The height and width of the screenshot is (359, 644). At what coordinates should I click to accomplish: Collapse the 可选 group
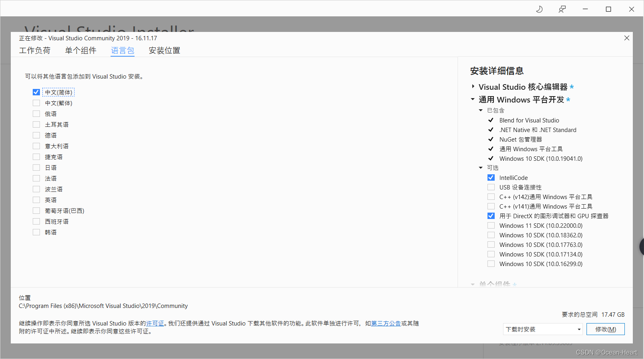click(481, 168)
